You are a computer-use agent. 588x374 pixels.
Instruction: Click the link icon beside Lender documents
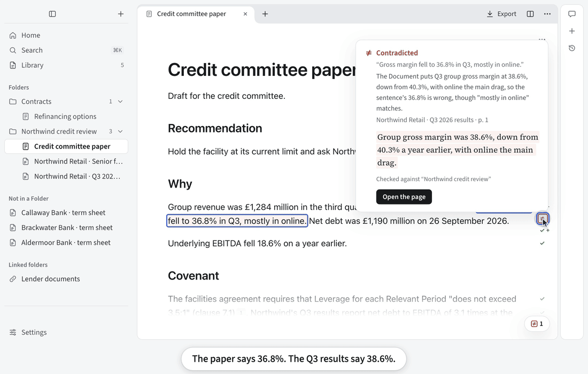point(13,279)
